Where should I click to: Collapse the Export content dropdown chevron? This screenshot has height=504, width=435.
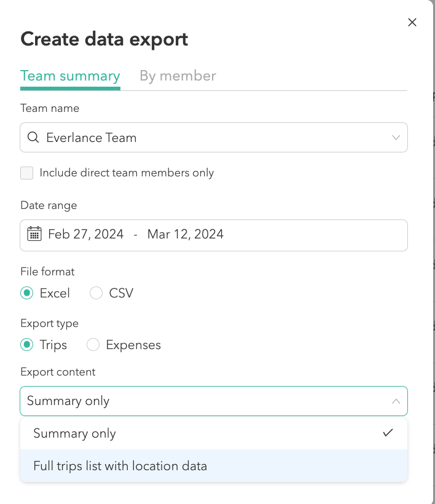396,401
